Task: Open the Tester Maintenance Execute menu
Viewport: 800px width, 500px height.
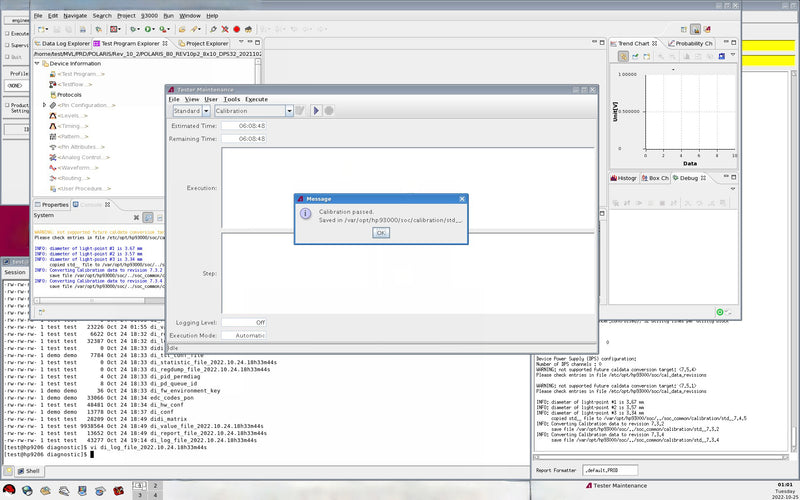Action: [x=256, y=99]
